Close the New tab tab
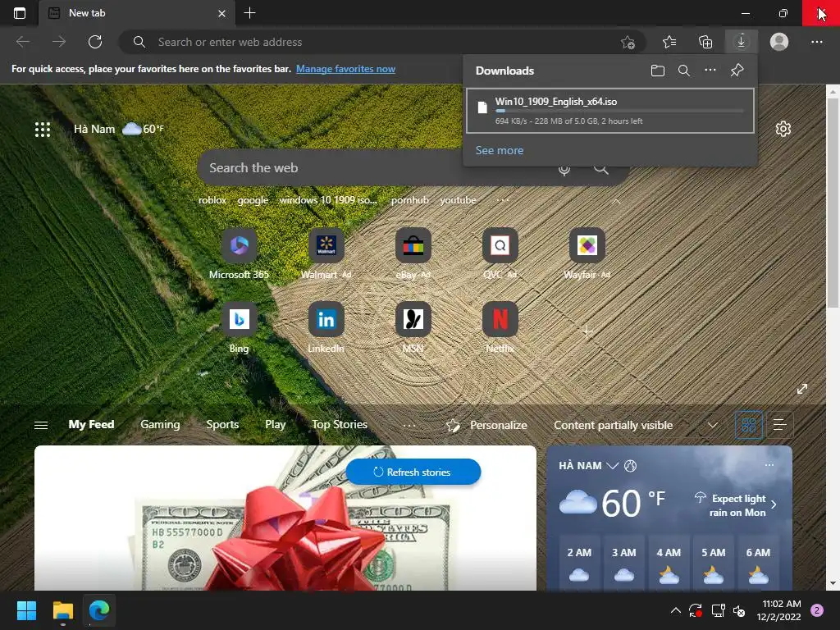The image size is (840, 630). click(221, 13)
